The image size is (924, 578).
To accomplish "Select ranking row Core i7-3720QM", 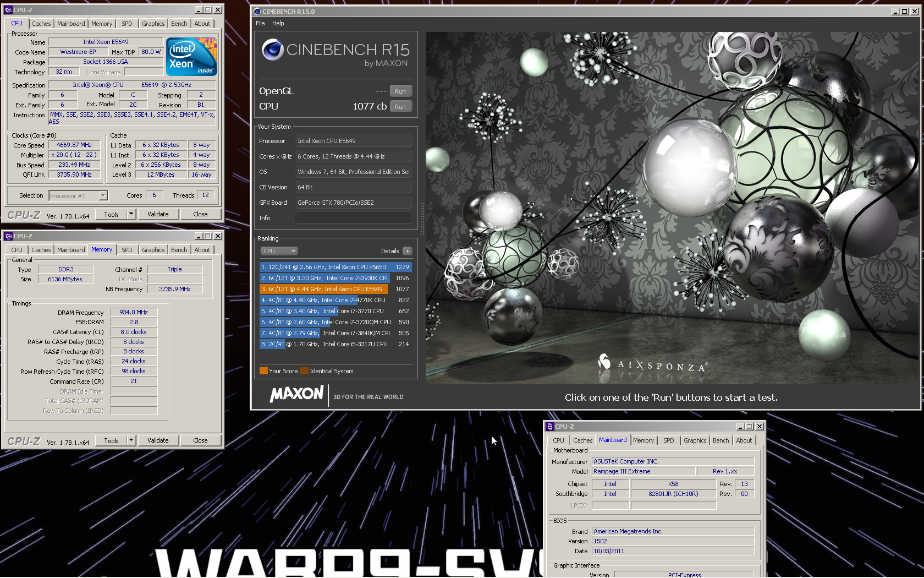I will pos(335,322).
